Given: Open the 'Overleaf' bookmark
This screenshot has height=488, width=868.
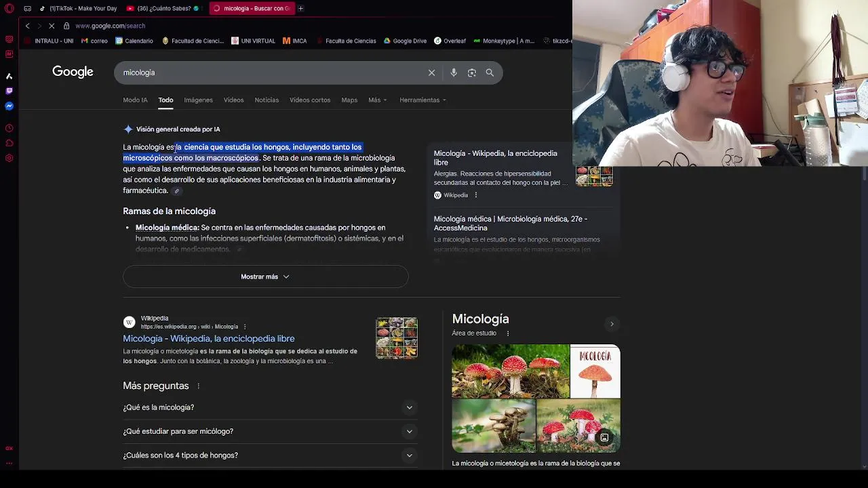Looking at the screenshot, I should [x=450, y=41].
